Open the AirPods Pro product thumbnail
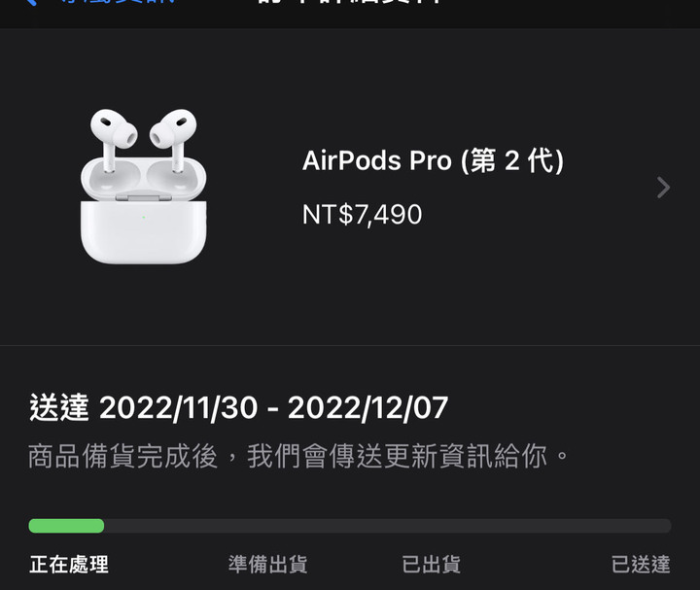Image resolution: width=700 pixels, height=590 pixels. click(143, 186)
